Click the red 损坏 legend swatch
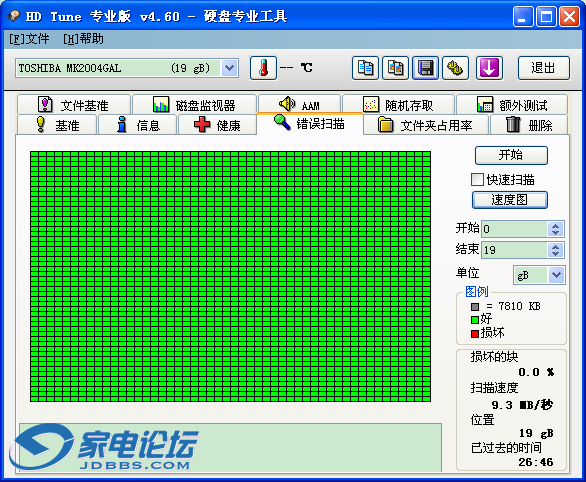Viewport: 586px width, 482px height. tap(475, 334)
